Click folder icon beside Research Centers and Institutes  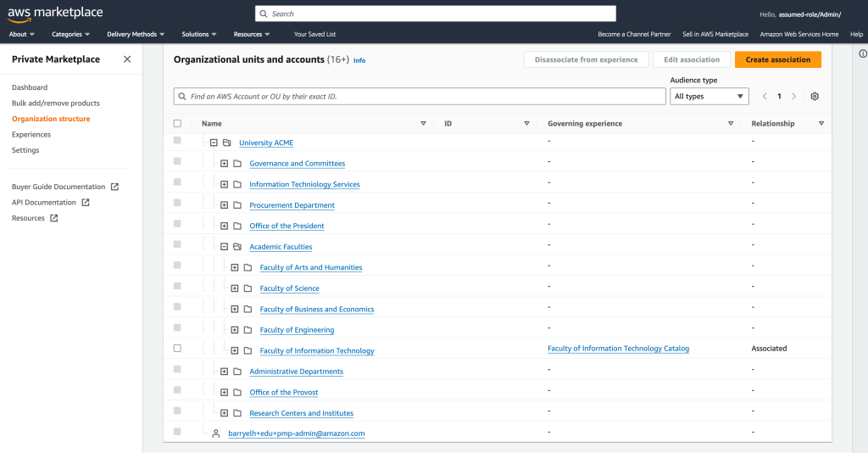point(237,413)
